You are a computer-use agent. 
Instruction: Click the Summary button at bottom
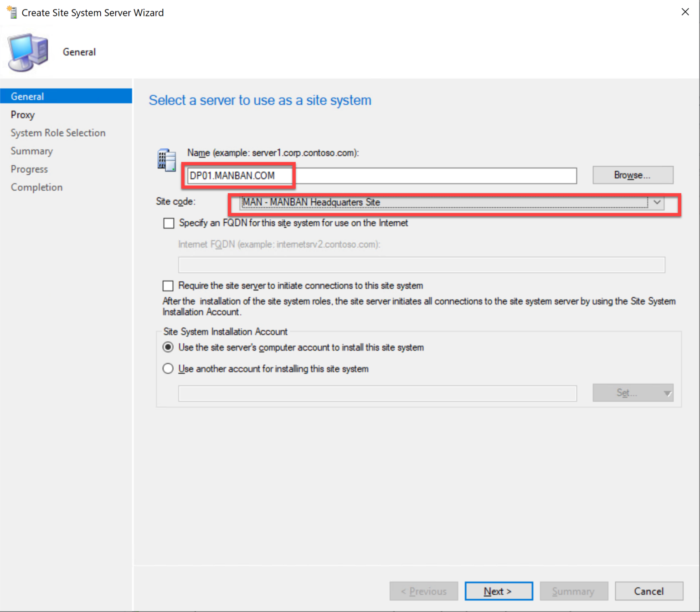tap(574, 591)
